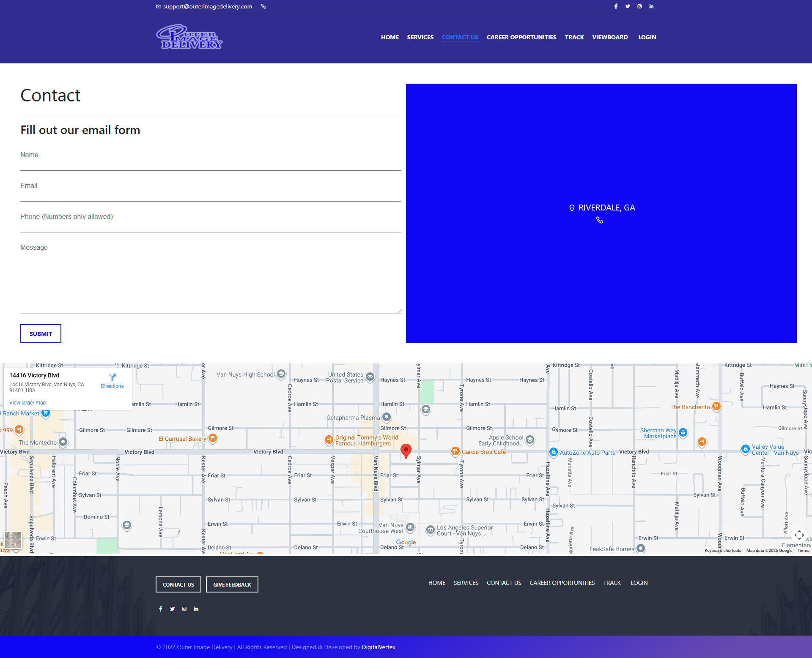Open LinkedIn icon in top header
Image resolution: width=812 pixels, height=658 pixels.
click(x=651, y=6)
